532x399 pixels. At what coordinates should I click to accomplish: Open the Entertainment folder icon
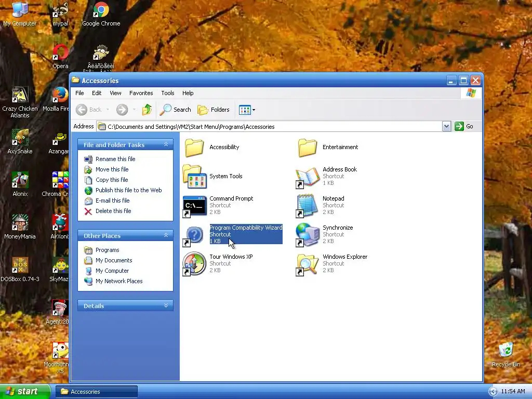coord(308,148)
